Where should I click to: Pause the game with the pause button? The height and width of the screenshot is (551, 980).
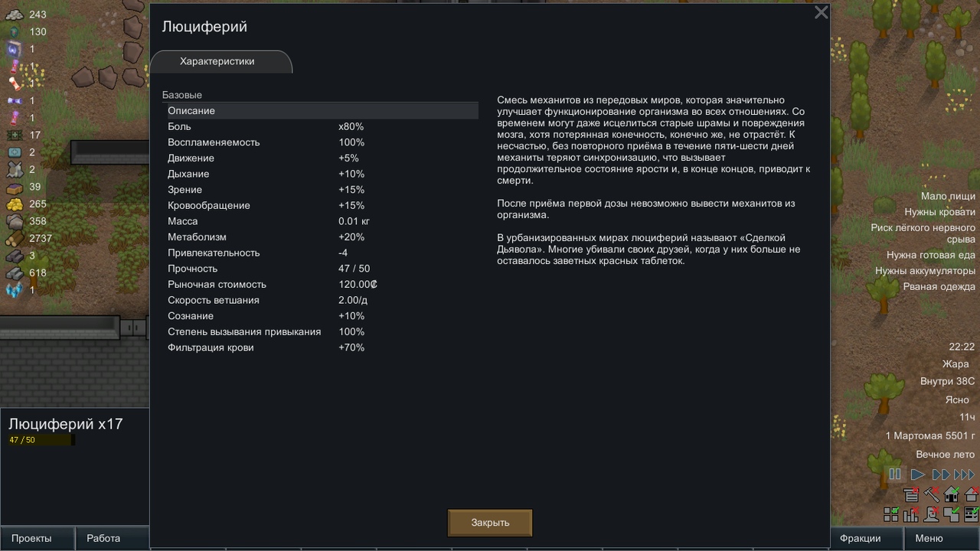click(x=894, y=474)
